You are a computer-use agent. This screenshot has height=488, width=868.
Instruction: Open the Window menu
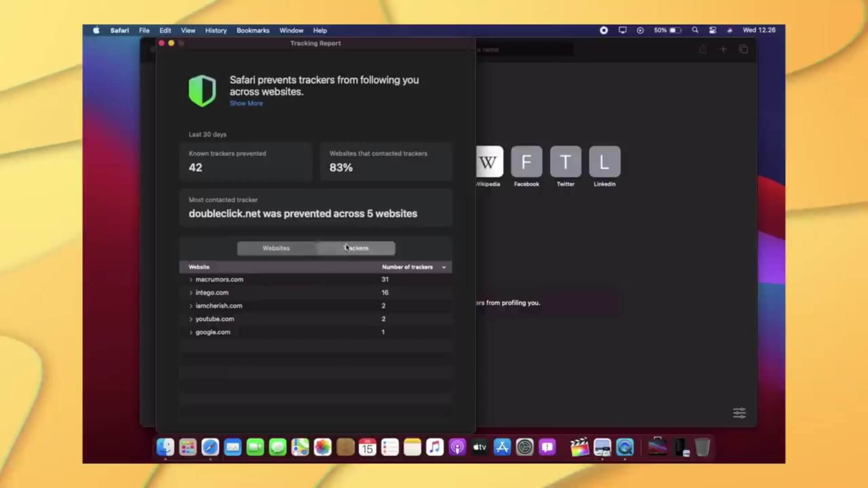click(291, 30)
